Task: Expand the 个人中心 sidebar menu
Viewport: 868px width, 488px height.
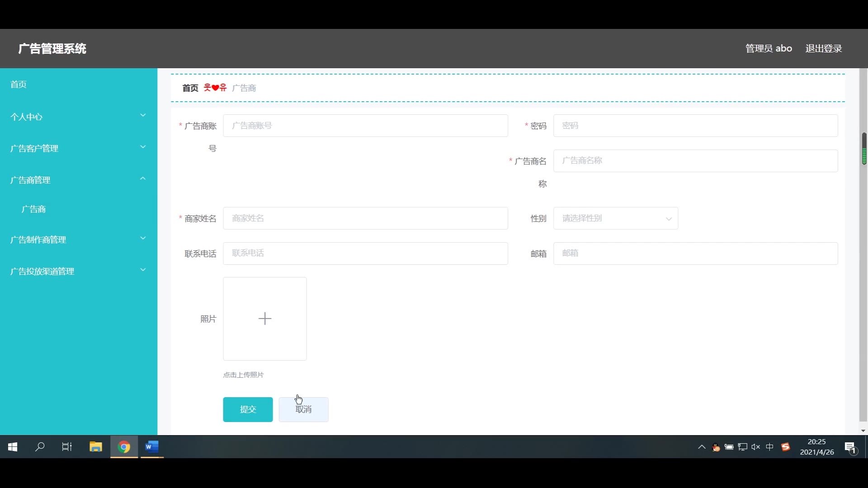Action: coord(78,117)
